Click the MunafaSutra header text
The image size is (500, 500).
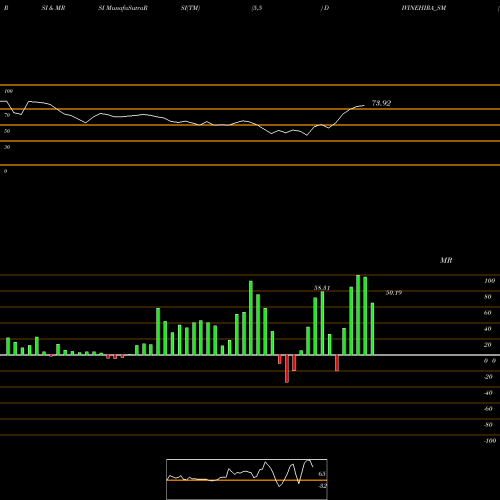click(123, 8)
